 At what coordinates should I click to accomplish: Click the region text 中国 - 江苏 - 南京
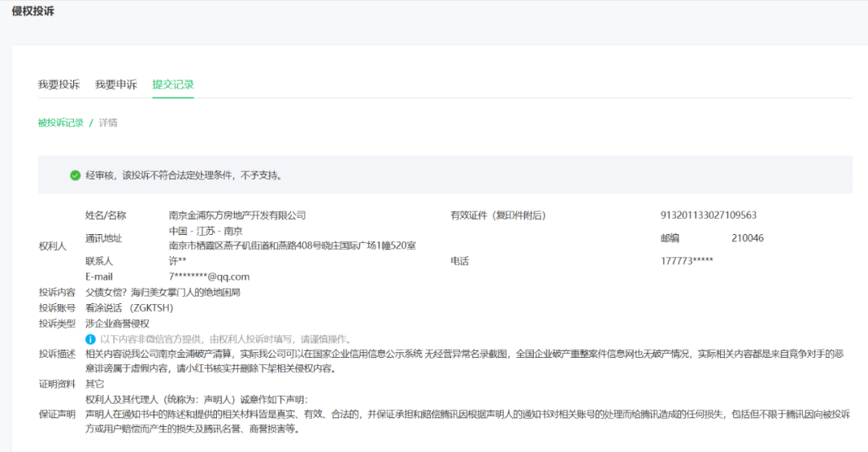[206, 231]
